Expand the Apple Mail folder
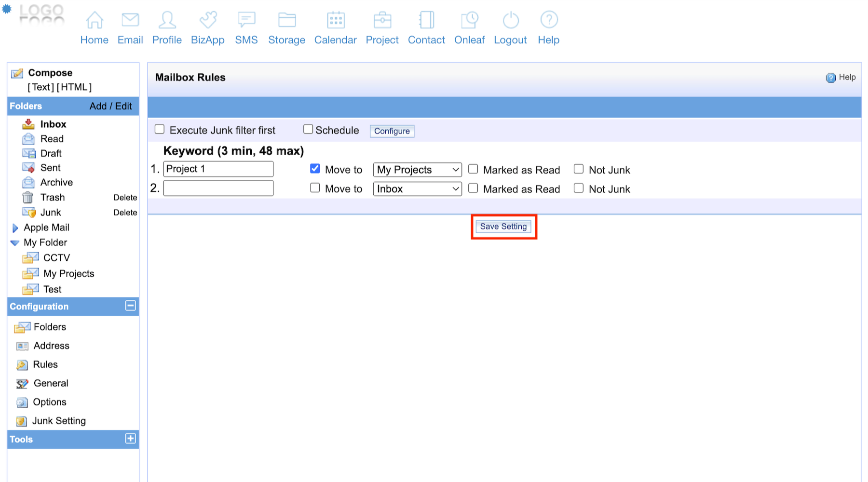This screenshot has height=482, width=868. click(x=15, y=228)
